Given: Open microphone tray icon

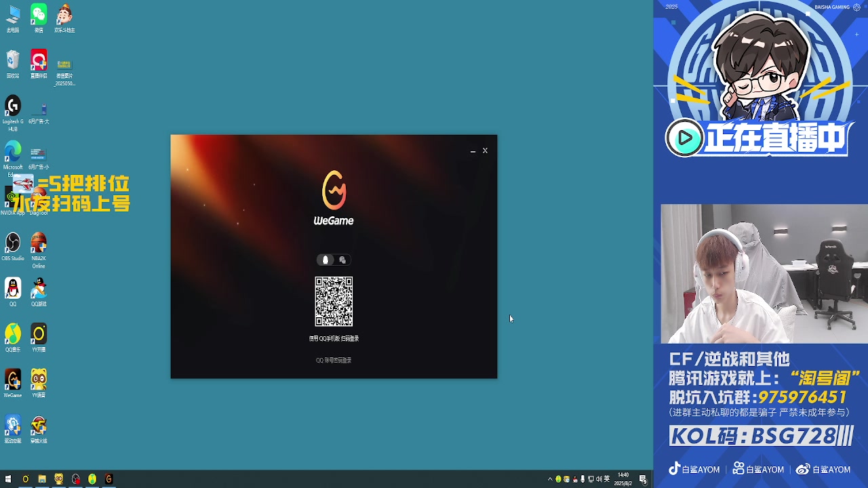Looking at the screenshot, I should (x=583, y=479).
